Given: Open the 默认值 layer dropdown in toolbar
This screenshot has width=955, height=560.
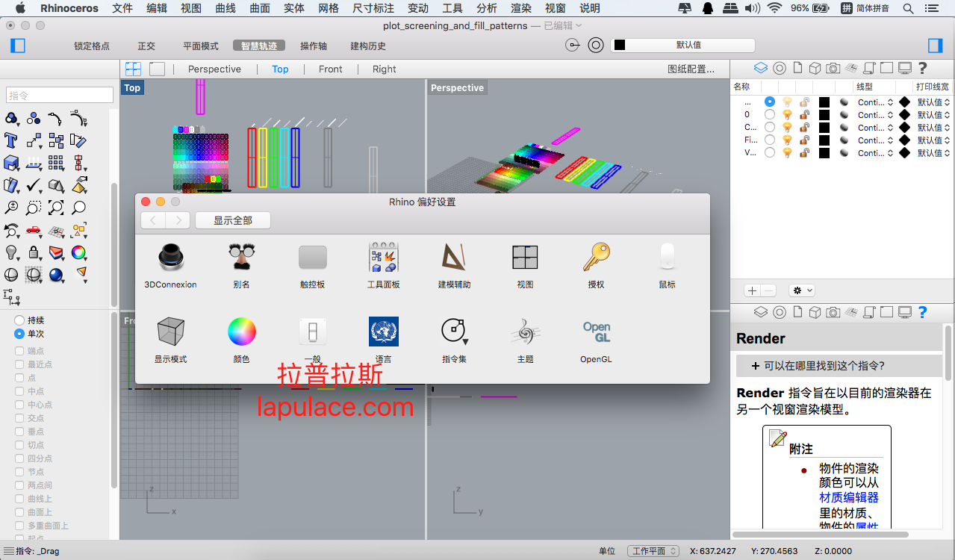Looking at the screenshot, I should point(682,45).
